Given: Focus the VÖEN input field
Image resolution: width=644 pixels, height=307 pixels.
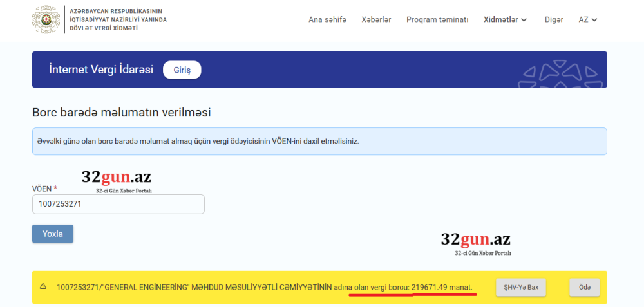Looking at the screenshot, I should pyautogui.click(x=118, y=204).
